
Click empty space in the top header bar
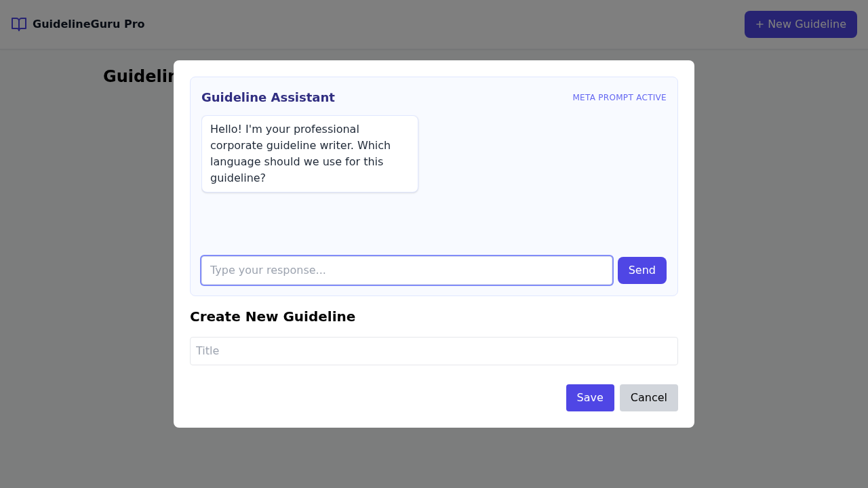click(x=441, y=24)
